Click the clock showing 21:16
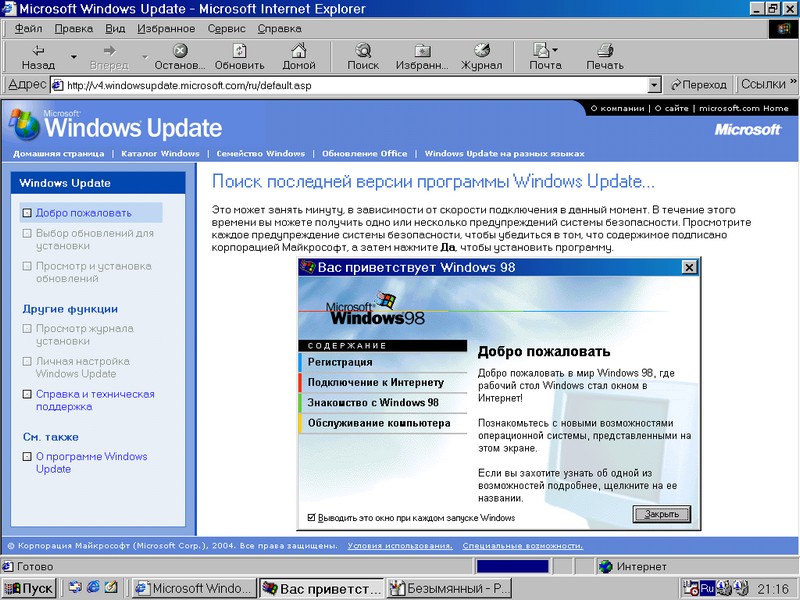The height and width of the screenshot is (600, 800). [773, 589]
